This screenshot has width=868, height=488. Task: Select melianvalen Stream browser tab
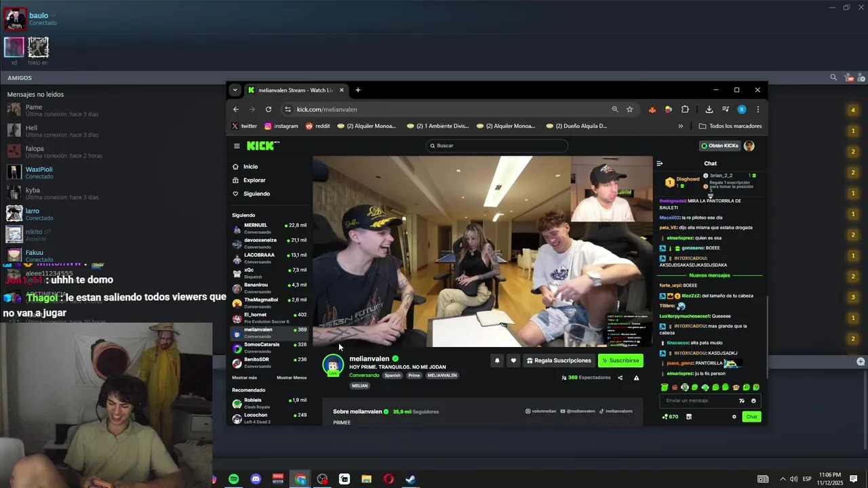[x=295, y=90]
